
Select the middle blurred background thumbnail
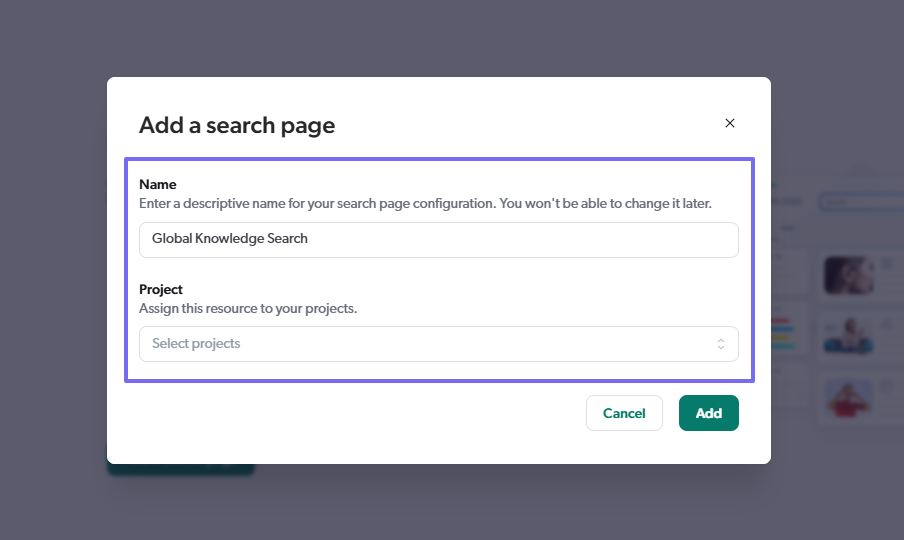(x=848, y=335)
